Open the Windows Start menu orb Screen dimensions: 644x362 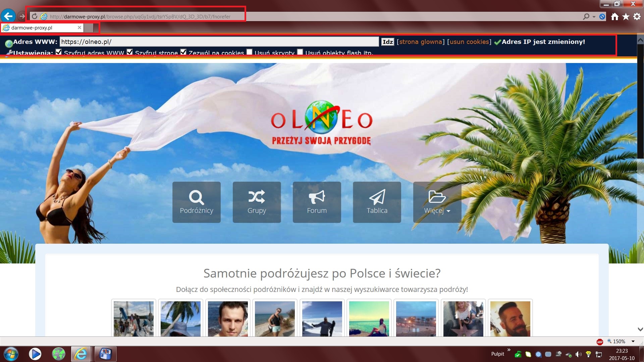click(x=11, y=354)
